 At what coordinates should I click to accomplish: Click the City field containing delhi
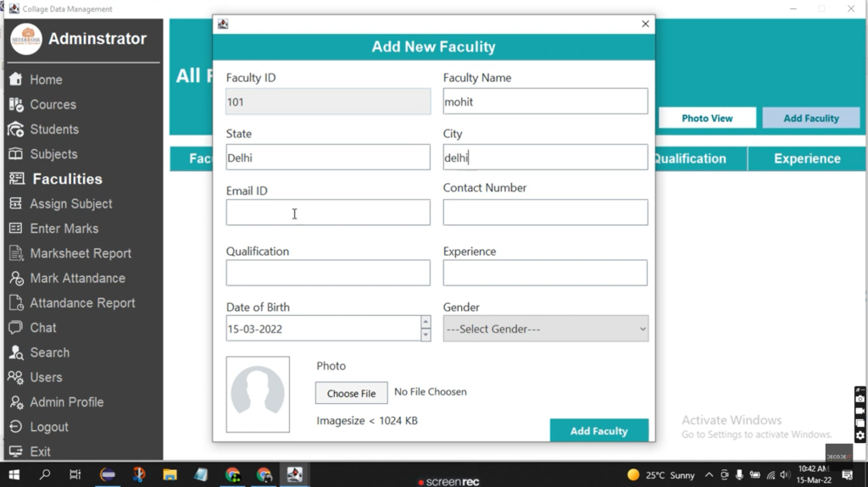[x=545, y=158]
